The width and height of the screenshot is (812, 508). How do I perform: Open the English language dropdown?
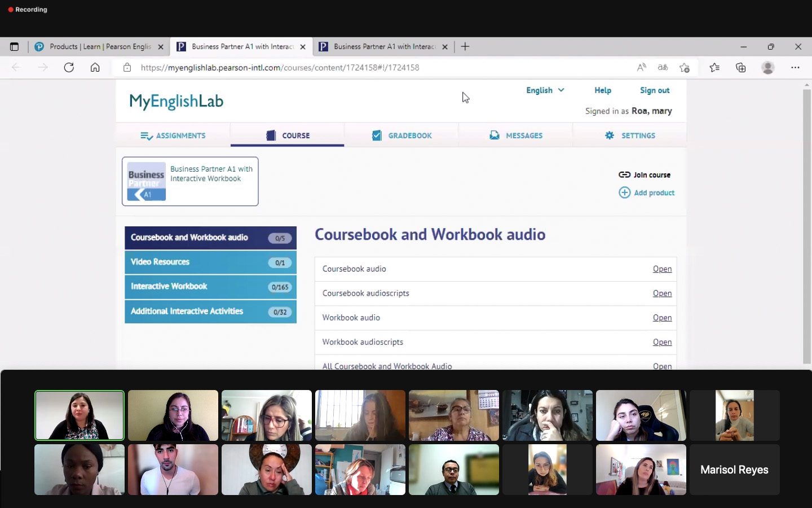545,90
